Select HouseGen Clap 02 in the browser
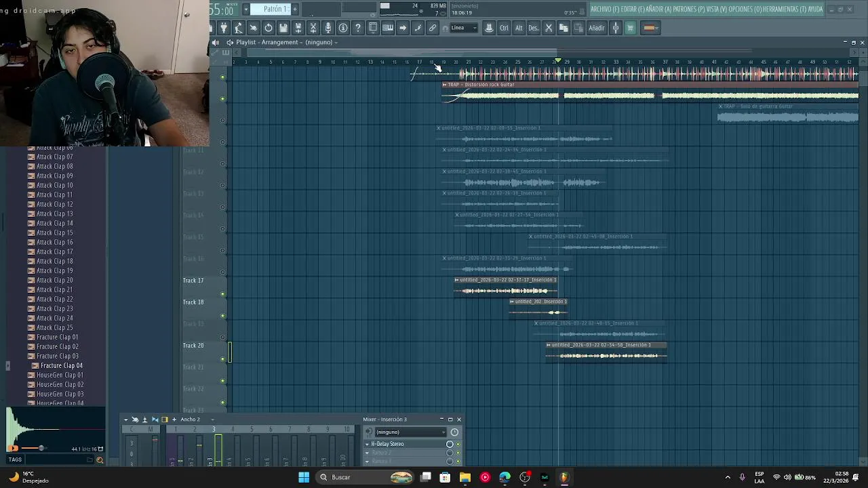The width and height of the screenshot is (868, 488). [x=60, y=384]
